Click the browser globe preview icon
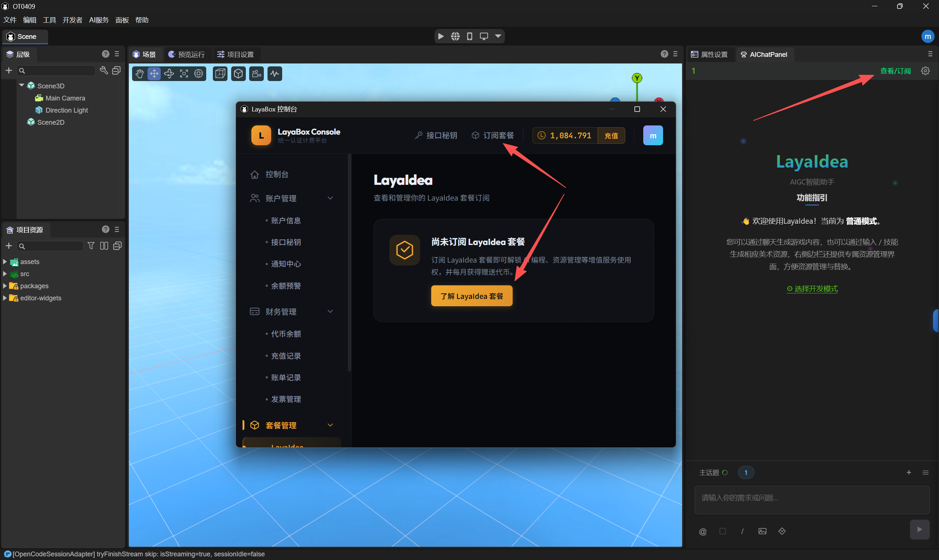Screen dimensions: 939x560 tap(455, 36)
